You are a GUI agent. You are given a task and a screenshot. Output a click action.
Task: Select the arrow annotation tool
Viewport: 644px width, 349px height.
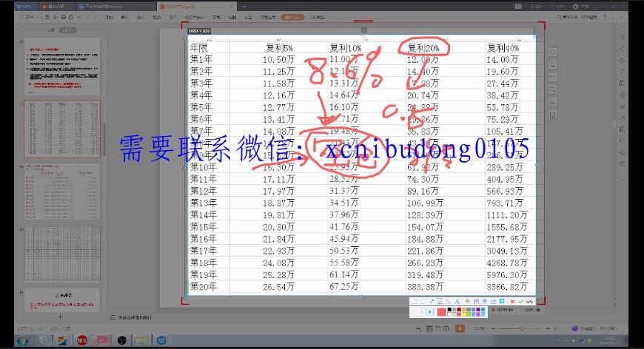tap(432, 302)
